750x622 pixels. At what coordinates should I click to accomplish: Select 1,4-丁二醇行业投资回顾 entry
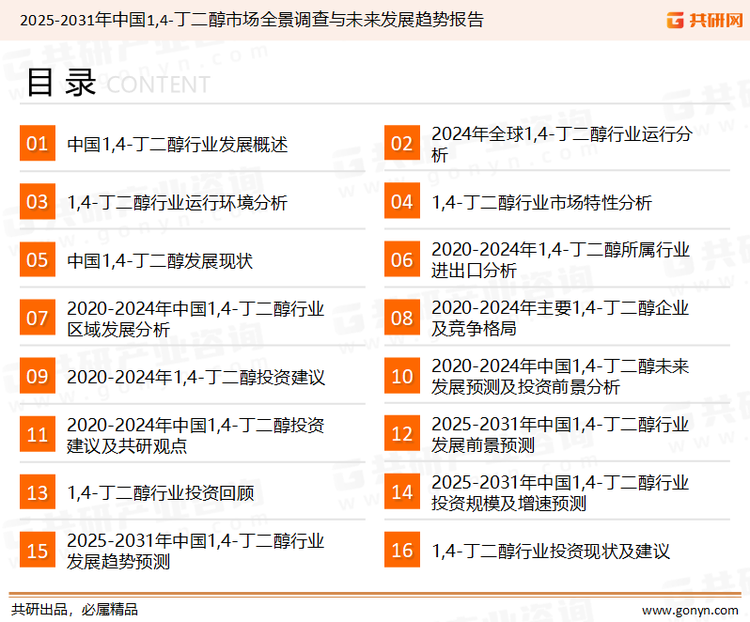160,493
